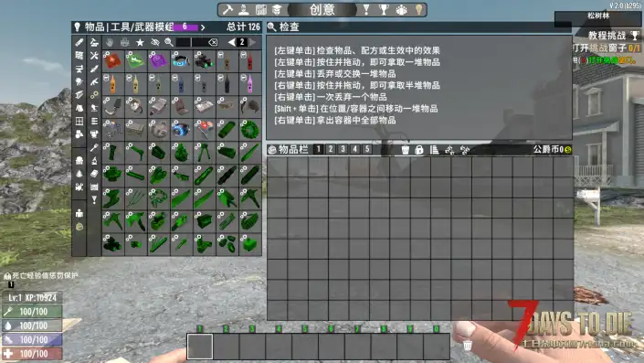Toggle the inventory slot lock icon
This screenshot has width=644, height=363.
pyautogui.click(x=419, y=150)
